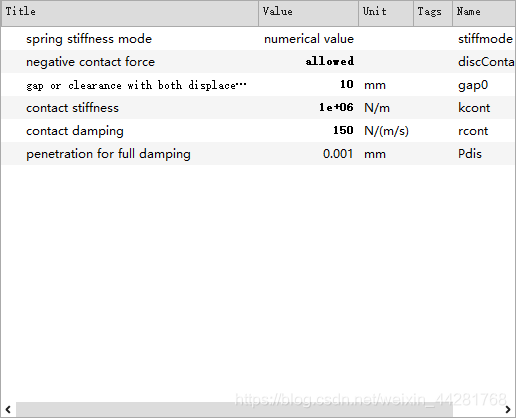
Task: Sort by the Title column header
Action: click(130, 13)
